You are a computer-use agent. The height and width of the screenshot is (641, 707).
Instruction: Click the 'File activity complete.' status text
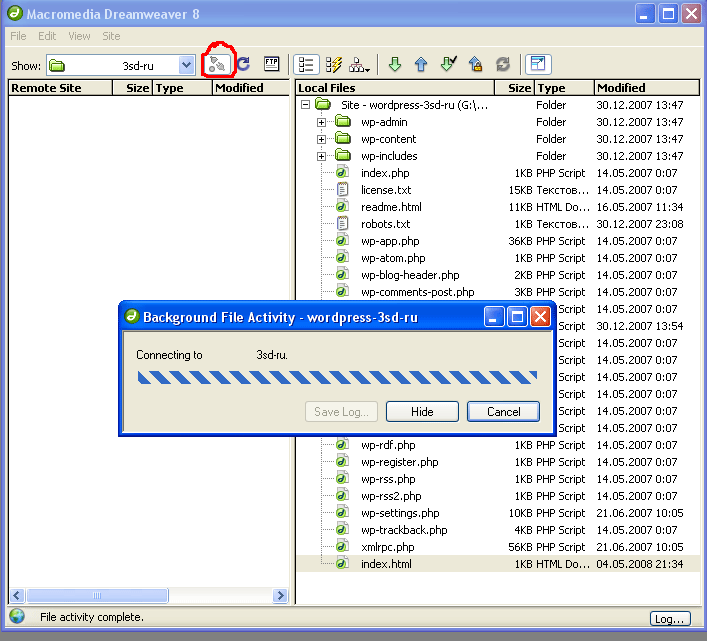pyautogui.click(x=92, y=617)
